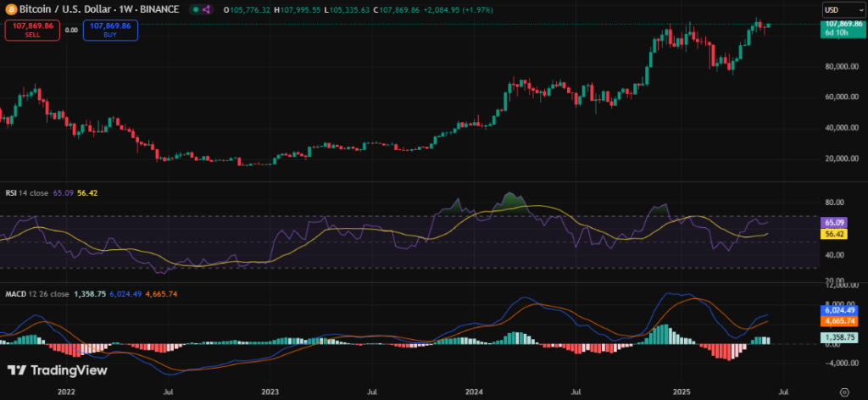Screen dimensions: 868x400
Task: Click Jul label after 2025 on time axis
Action: (x=783, y=392)
